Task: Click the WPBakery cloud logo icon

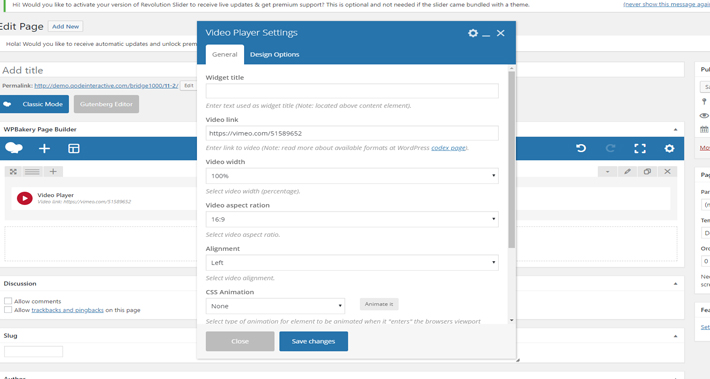Action: [x=14, y=148]
